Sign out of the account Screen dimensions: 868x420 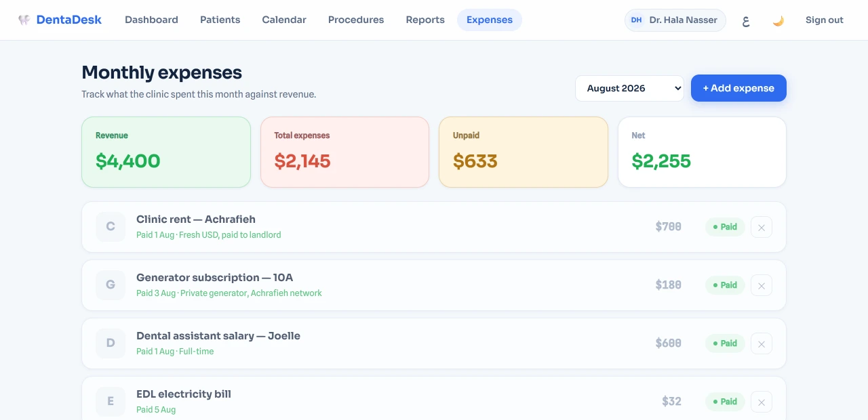coord(825,20)
